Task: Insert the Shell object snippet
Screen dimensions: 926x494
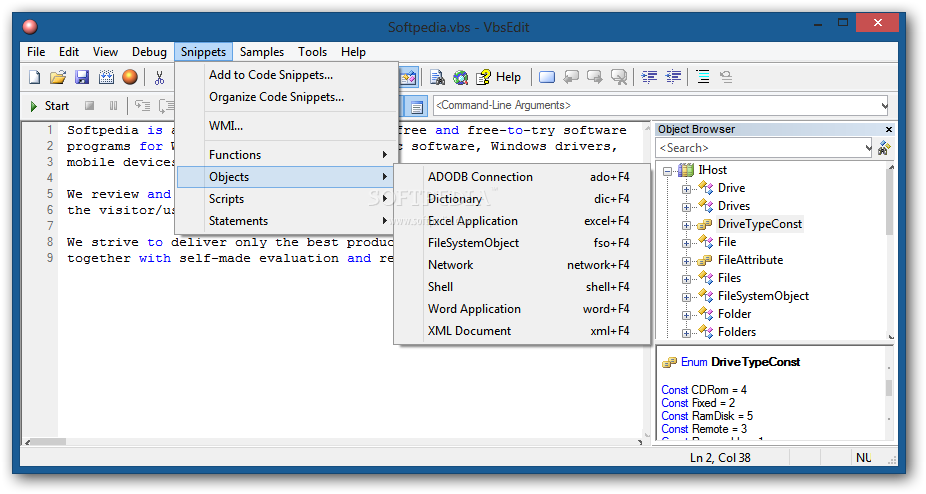Action: click(x=522, y=287)
